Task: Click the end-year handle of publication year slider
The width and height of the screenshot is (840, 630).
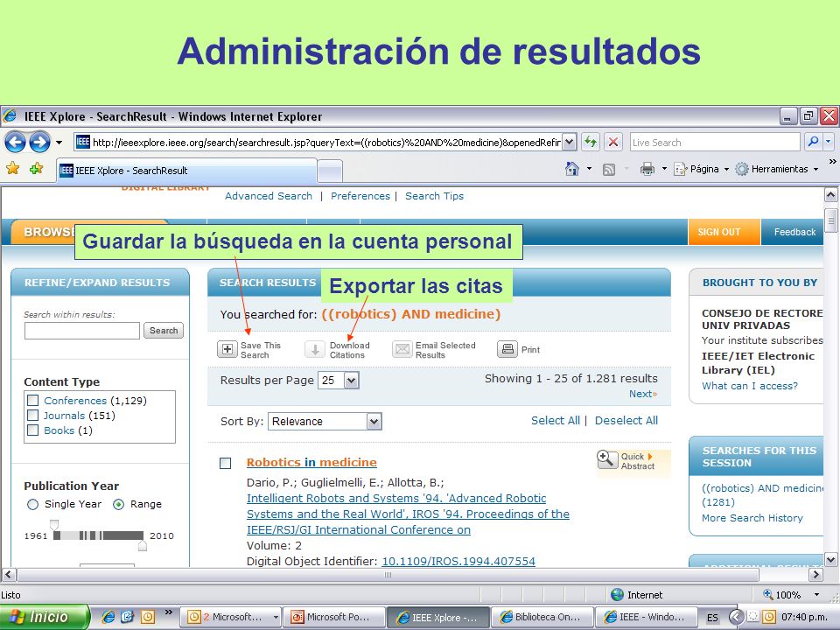Action: (142, 546)
